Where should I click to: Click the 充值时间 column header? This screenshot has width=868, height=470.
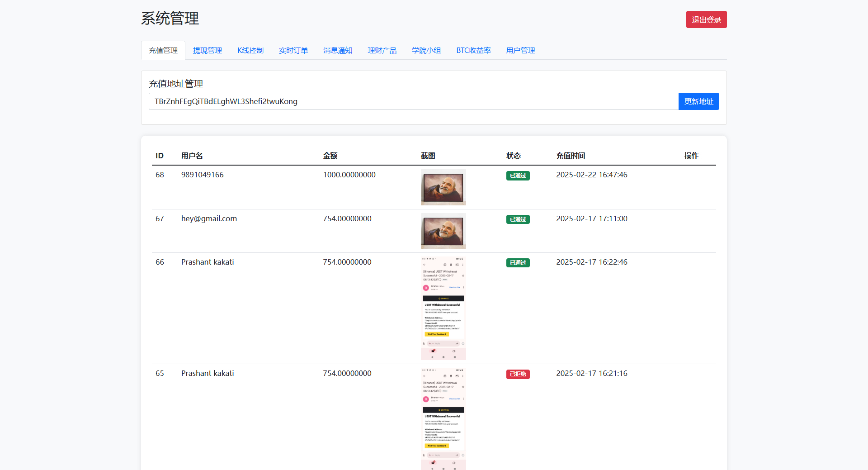click(571, 156)
